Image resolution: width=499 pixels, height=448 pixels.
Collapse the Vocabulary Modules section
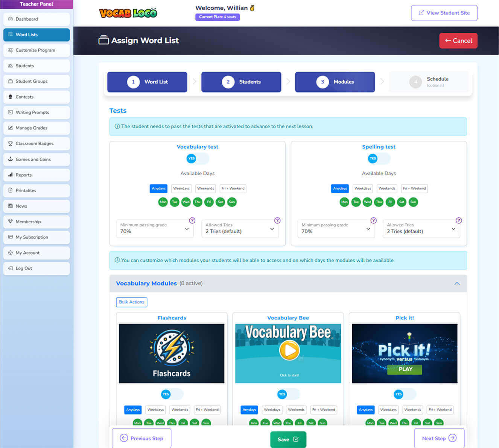pos(457,284)
